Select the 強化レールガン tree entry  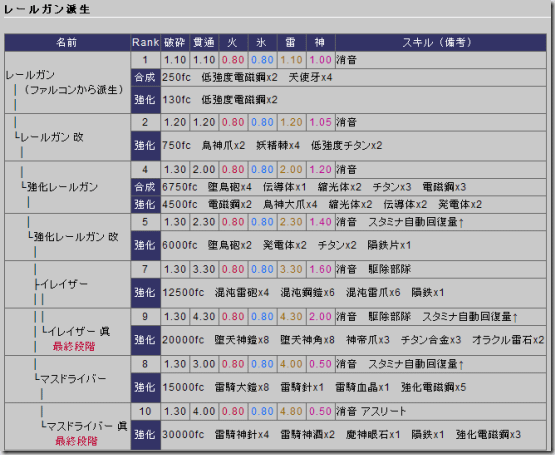(62, 187)
